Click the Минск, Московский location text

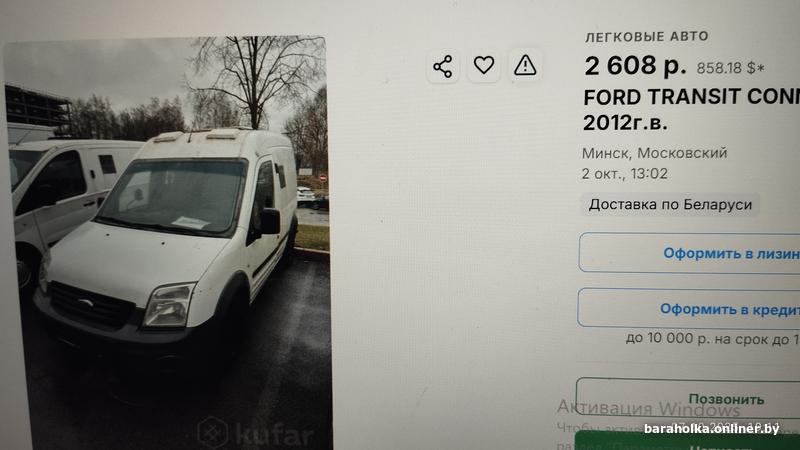(655, 153)
